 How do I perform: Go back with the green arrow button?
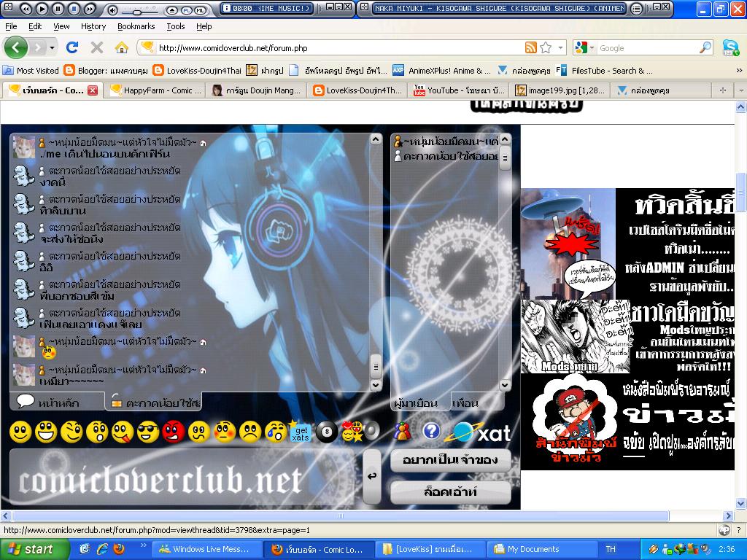(15, 47)
